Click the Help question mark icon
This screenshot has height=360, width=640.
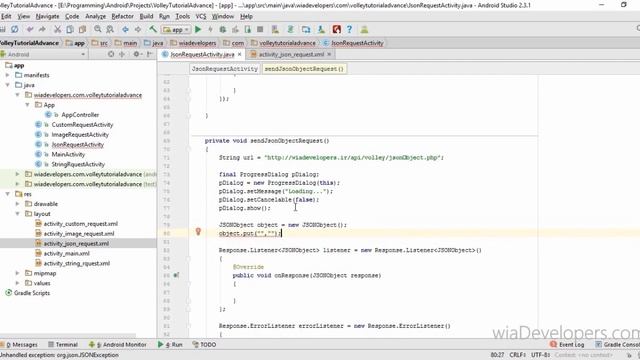click(x=349, y=29)
